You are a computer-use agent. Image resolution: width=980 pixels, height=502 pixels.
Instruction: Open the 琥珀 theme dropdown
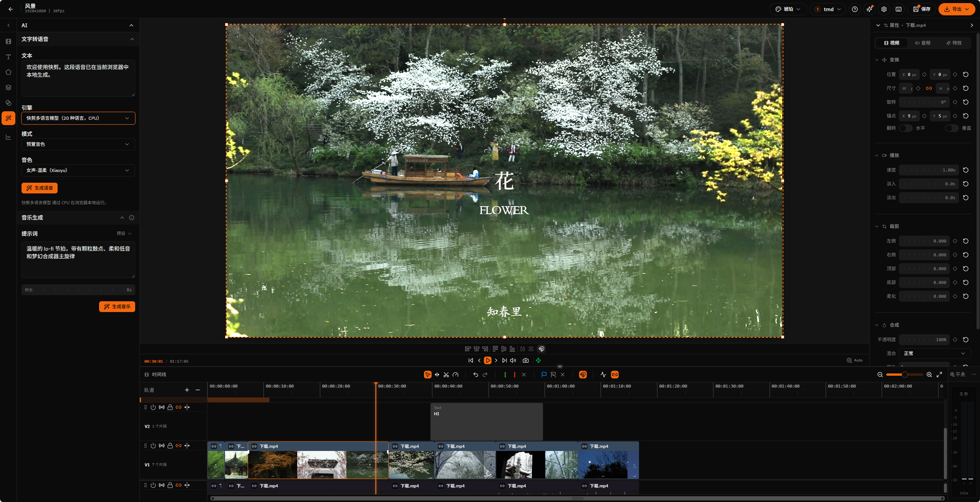click(x=788, y=9)
